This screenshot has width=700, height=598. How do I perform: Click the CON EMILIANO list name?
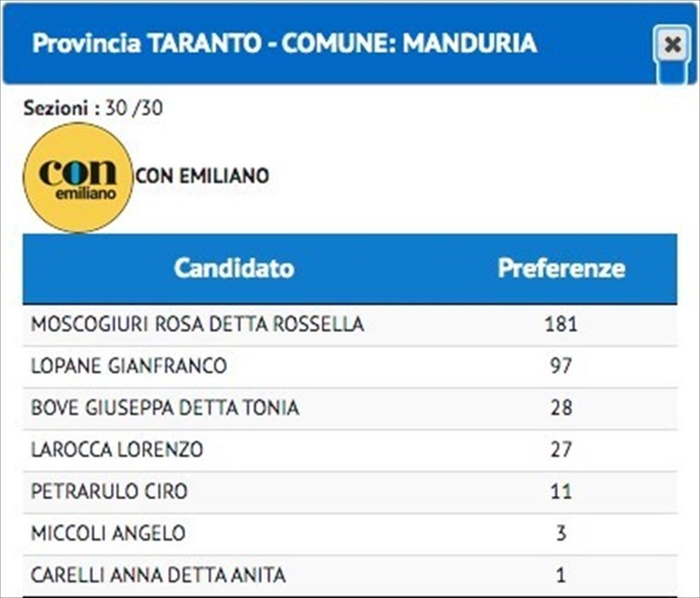[202, 176]
